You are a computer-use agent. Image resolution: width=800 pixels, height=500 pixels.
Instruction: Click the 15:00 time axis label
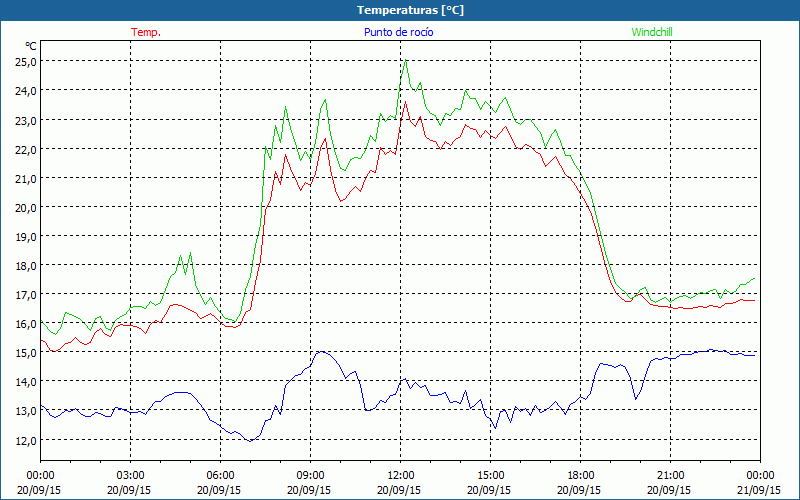click(x=490, y=476)
